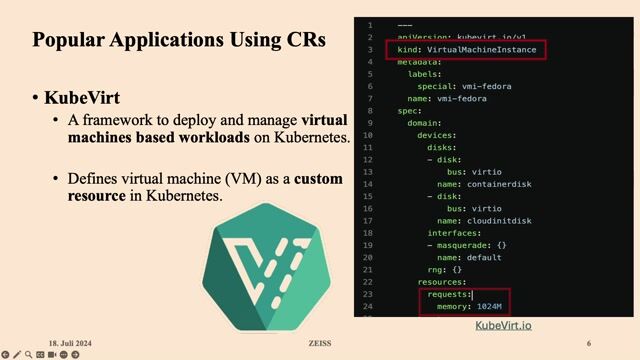This screenshot has width=640, height=360.
Task: Click the 'resources:' code line
Action: [x=442, y=282]
